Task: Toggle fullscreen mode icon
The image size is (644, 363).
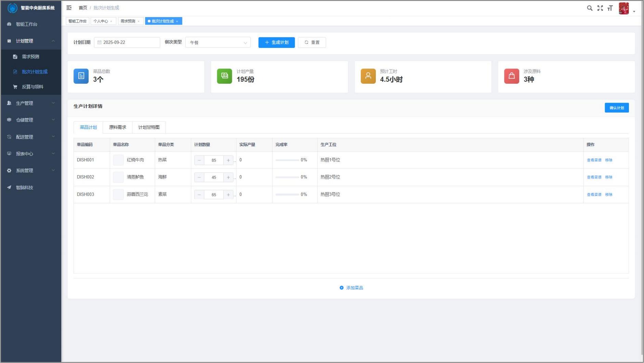Action: 600,8
